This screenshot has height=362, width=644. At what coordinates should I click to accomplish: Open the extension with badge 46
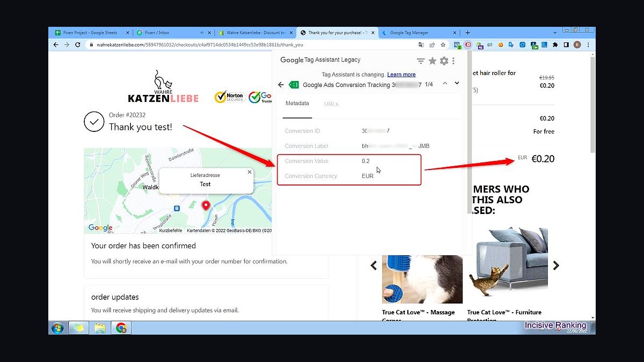pyautogui.click(x=479, y=45)
